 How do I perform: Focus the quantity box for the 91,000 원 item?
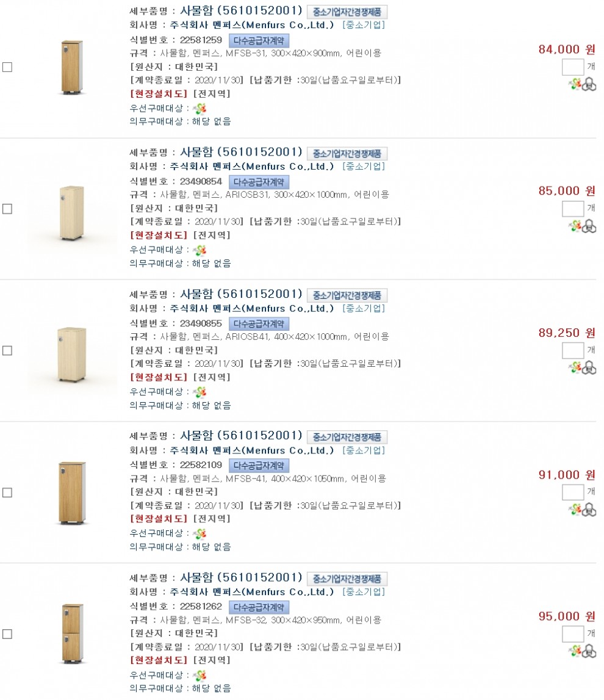click(572, 492)
